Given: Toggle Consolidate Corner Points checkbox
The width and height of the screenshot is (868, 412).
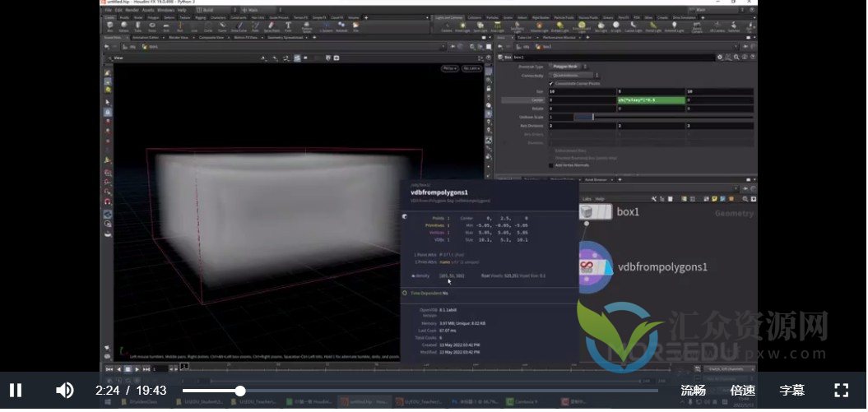Looking at the screenshot, I should click(551, 83).
